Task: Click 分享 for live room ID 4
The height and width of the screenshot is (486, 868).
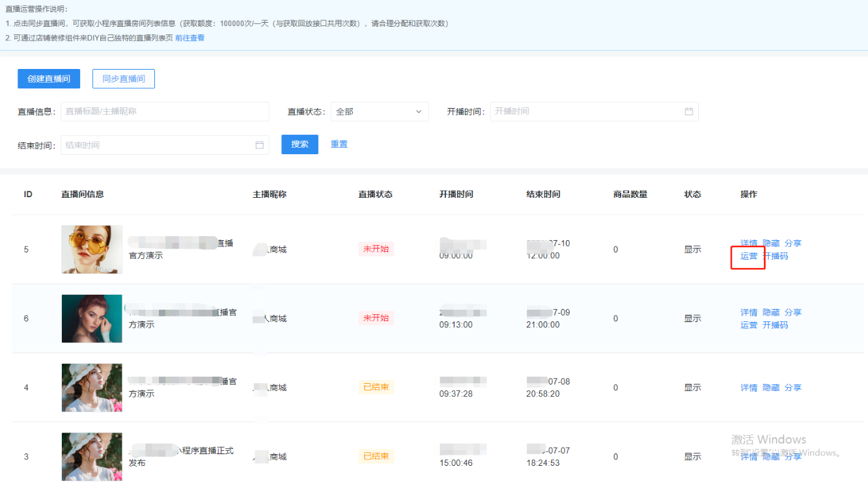Action: click(x=792, y=388)
